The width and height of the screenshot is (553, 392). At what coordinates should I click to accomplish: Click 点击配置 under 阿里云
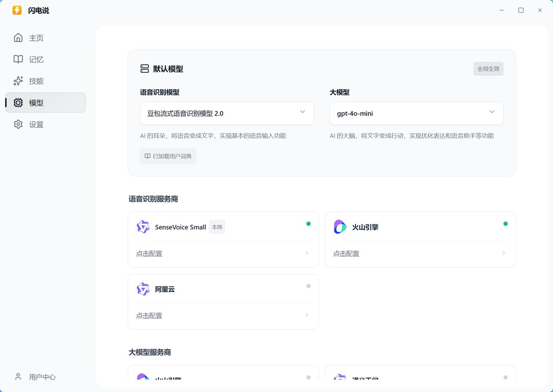[149, 316]
